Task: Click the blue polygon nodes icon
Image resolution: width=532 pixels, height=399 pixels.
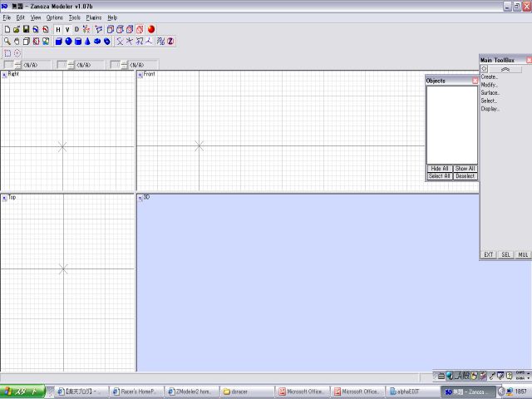Action: tap(98, 30)
